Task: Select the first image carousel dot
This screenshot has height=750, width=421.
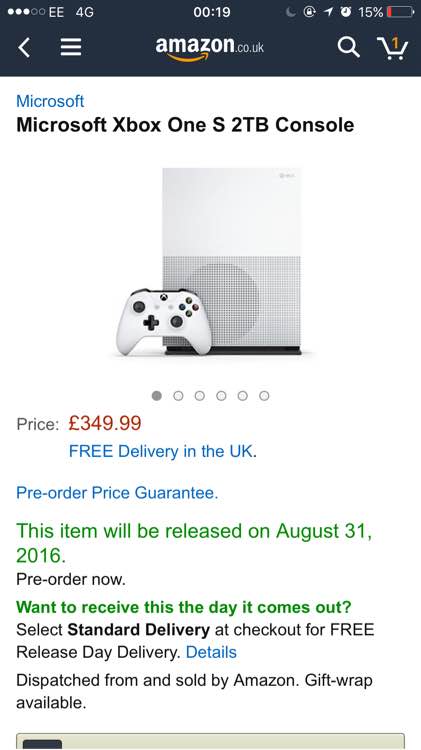Action: [156, 396]
